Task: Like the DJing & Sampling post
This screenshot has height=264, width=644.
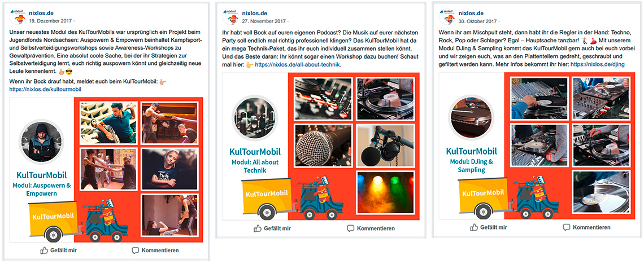Action: (488, 227)
